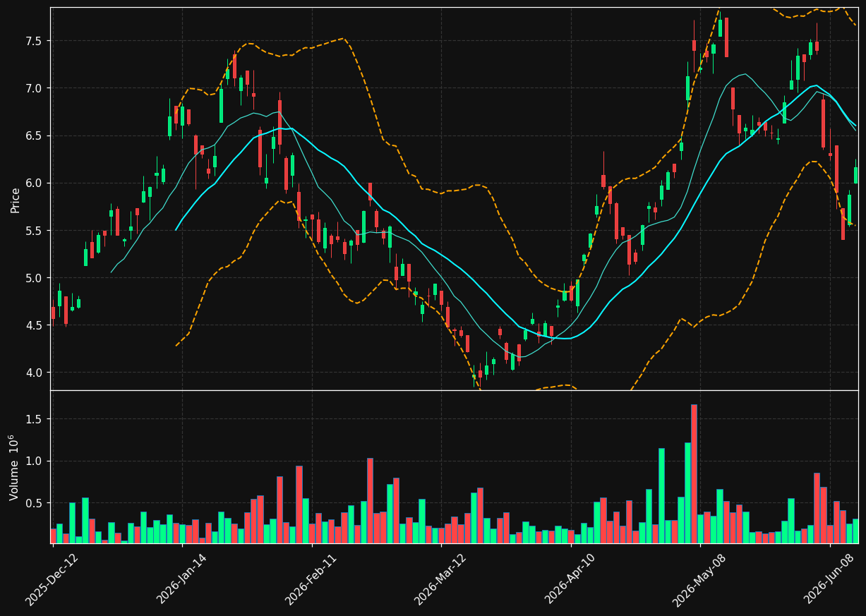Image resolution: width=866 pixels, height=616 pixels.
Task: Click the 2026-Feb-11 date label
Action: (311, 579)
